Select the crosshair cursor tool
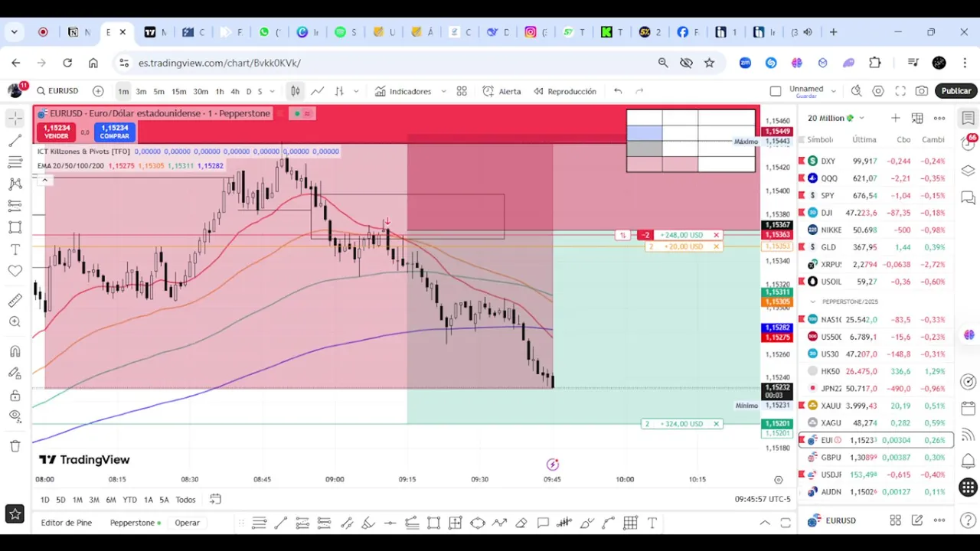980x551 pixels. coord(15,118)
